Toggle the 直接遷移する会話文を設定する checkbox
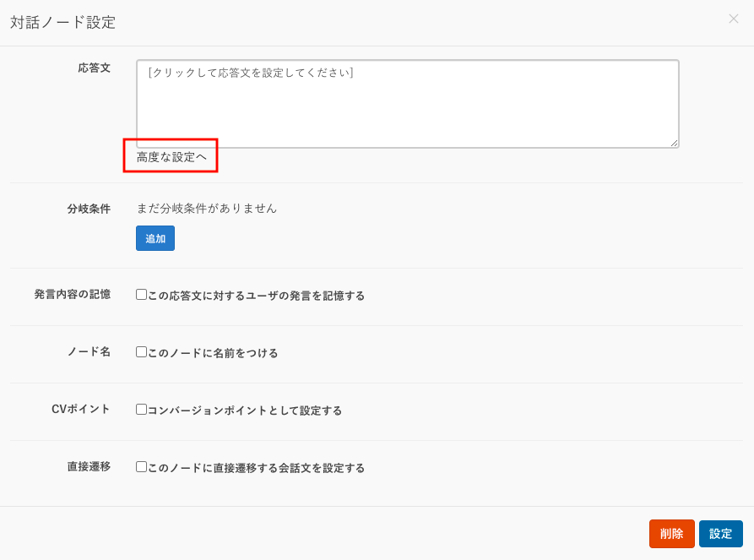The height and width of the screenshot is (560, 754). pyautogui.click(x=142, y=467)
